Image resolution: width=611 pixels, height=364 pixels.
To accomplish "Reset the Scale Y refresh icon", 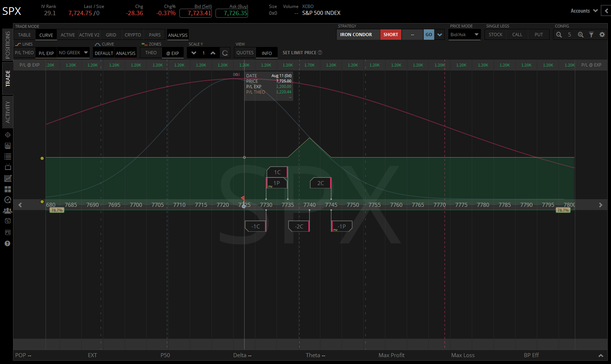I will point(225,53).
